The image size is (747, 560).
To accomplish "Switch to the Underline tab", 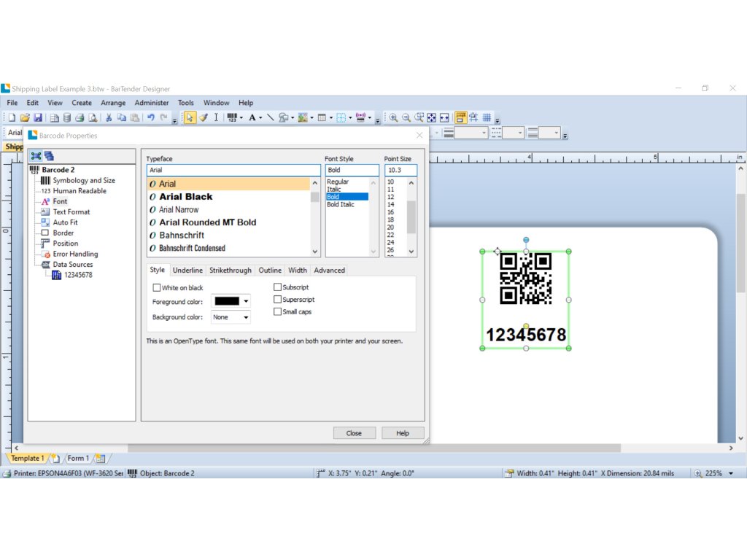I will coord(187,270).
